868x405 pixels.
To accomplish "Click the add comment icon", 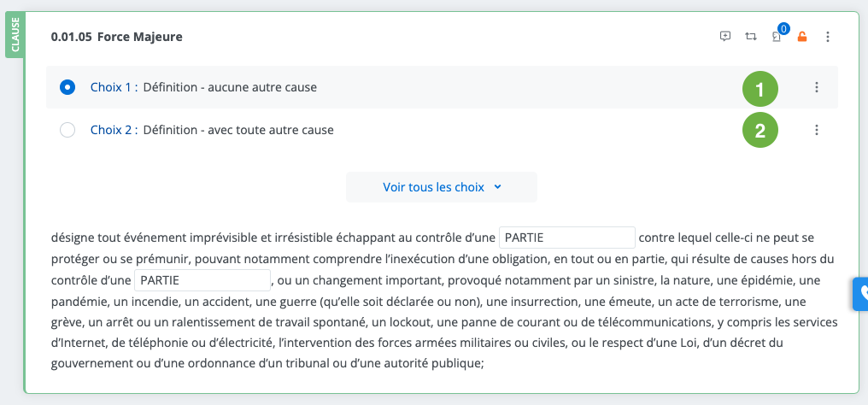I will [725, 37].
